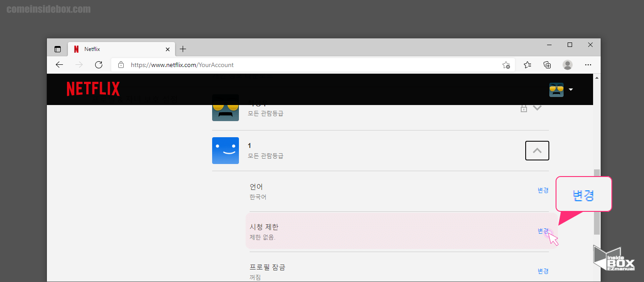644x282 pixels.
Task: Open the browser favorites list icon
Action: coord(527,65)
